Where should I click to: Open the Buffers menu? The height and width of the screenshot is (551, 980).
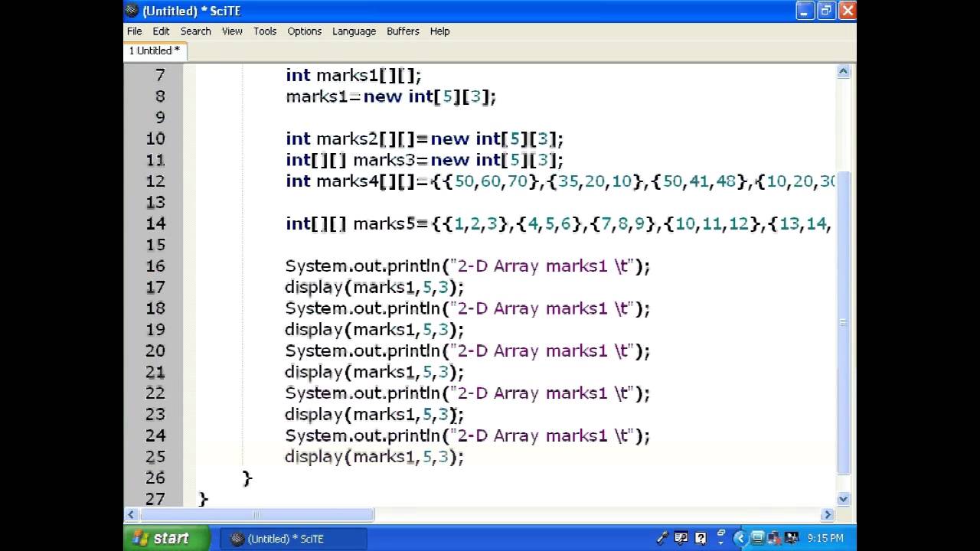pos(403,31)
